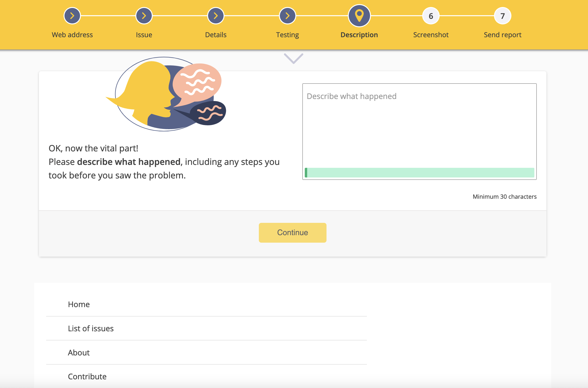Select the Details step label
The width and height of the screenshot is (588, 388).
(216, 35)
